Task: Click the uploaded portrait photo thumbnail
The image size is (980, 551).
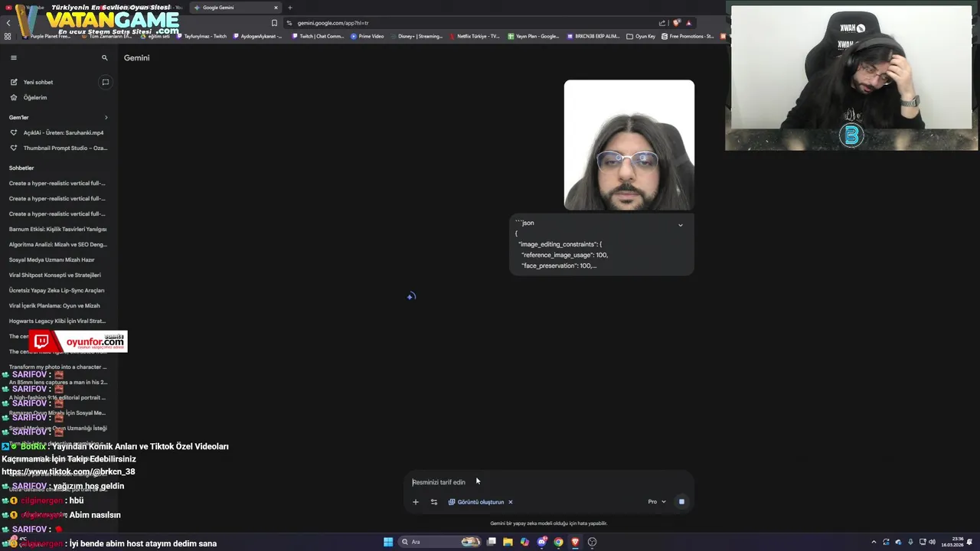Action: coord(629,145)
